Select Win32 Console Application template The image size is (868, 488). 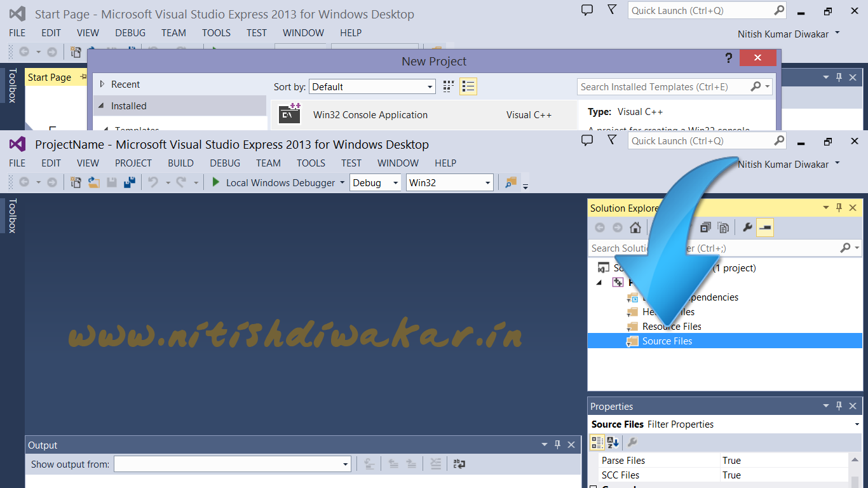tap(424, 115)
